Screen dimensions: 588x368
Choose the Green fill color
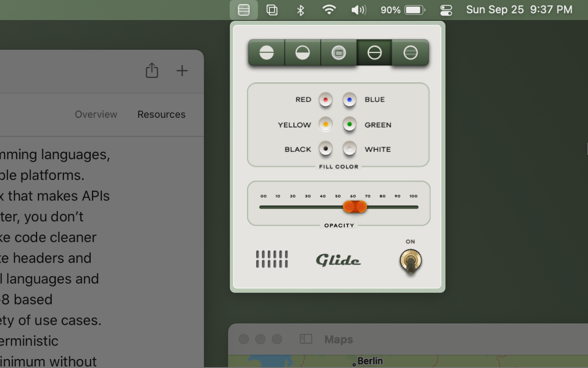coord(350,124)
